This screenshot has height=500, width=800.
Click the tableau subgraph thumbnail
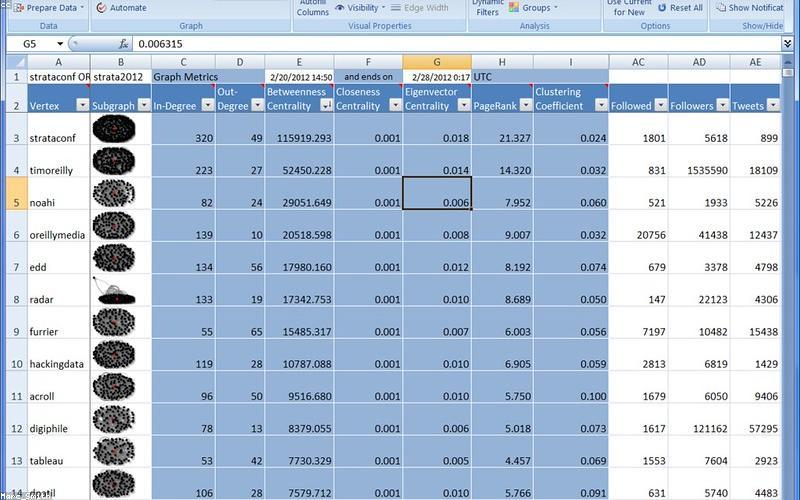tap(114, 451)
